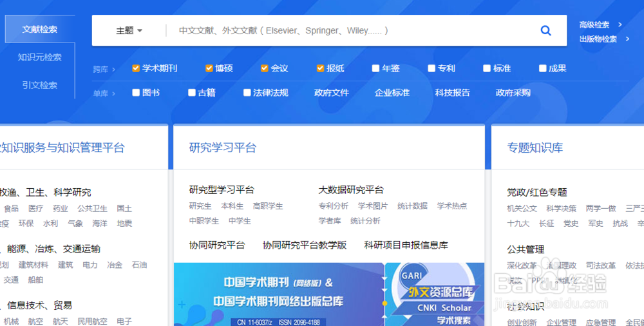Click 本科生 link

coord(232,206)
